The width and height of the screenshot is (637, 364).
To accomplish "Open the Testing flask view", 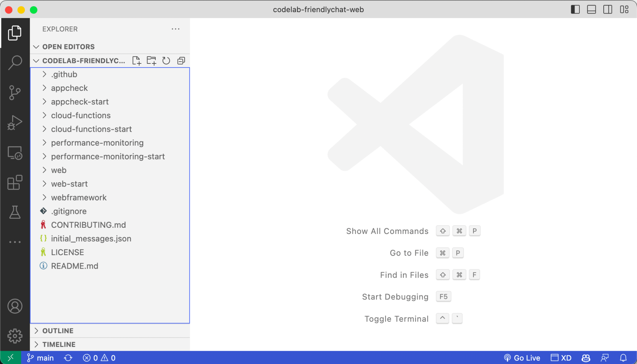I will point(15,212).
